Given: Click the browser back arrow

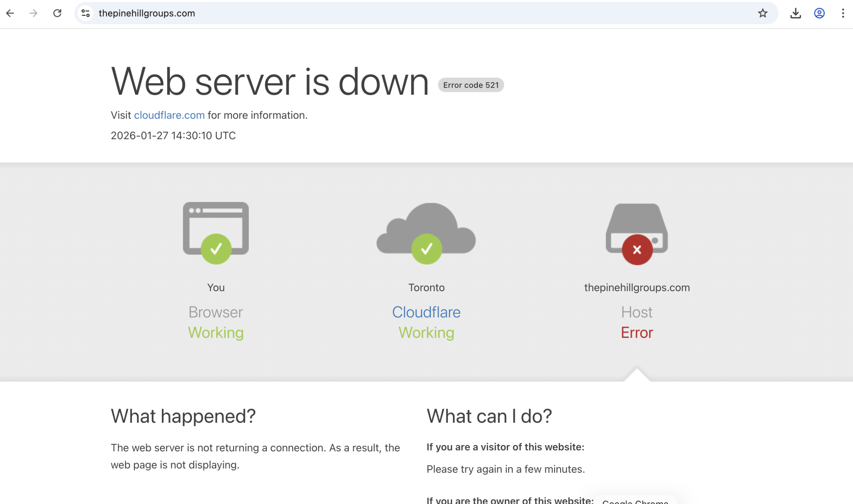Looking at the screenshot, I should [x=10, y=13].
